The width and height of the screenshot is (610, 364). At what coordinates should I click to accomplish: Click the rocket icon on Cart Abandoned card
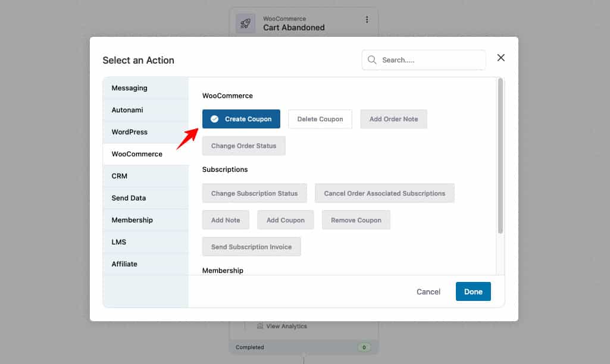[x=245, y=23]
